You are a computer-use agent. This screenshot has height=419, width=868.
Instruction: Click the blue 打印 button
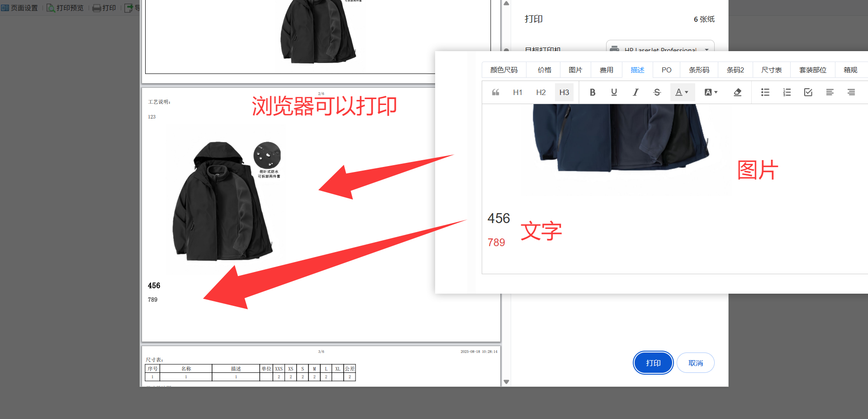point(653,363)
